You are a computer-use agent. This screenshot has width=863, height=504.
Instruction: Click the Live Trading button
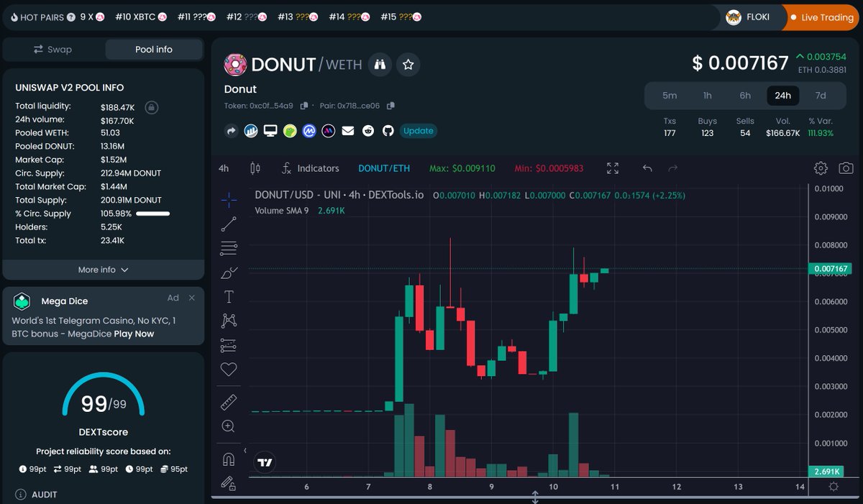[821, 17]
